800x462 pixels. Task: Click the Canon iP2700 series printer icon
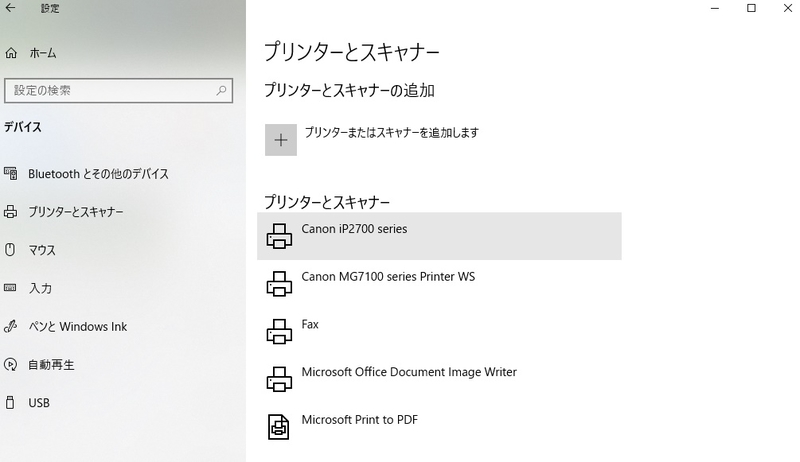279,236
